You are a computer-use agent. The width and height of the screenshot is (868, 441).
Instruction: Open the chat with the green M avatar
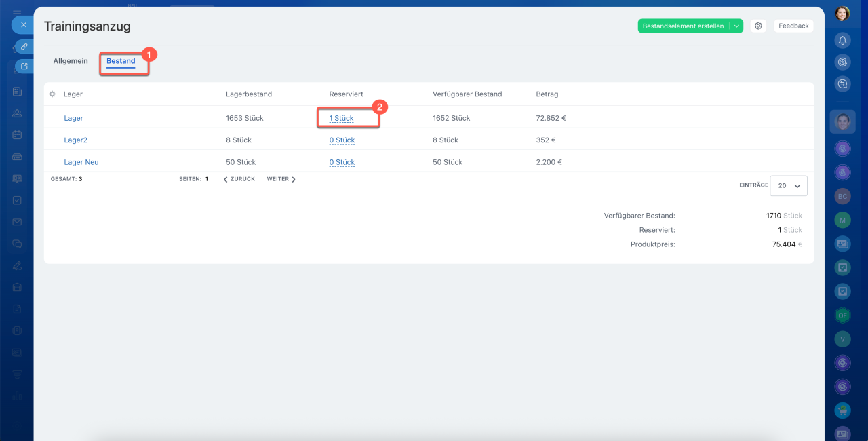click(842, 220)
